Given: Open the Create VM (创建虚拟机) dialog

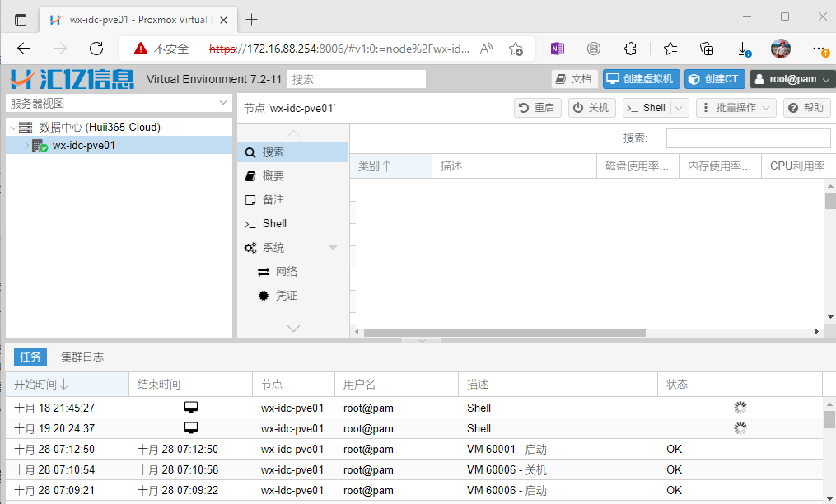Looking at the screenshot, I should tap(641, 79).
